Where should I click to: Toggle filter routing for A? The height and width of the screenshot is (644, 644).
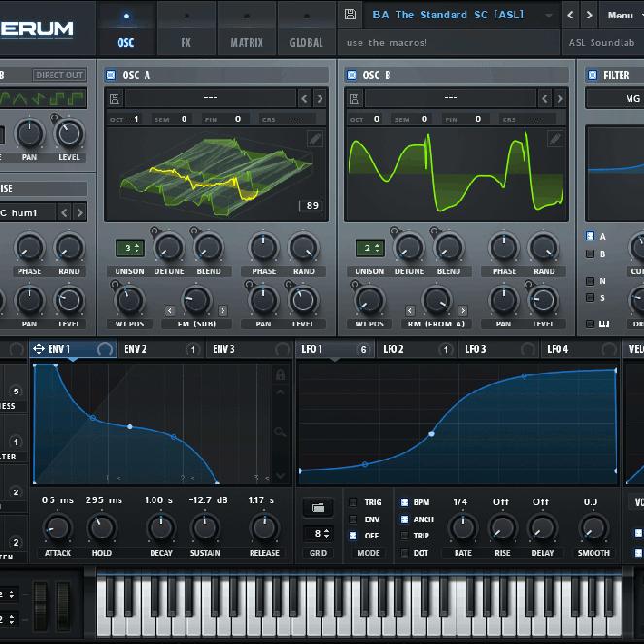point(590,236)
